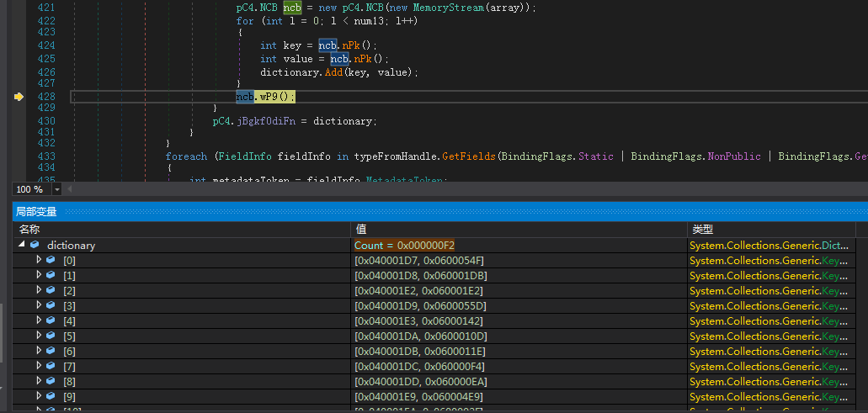Click the 值 column header
Screen dimensions: 868x413
(519, 230)
